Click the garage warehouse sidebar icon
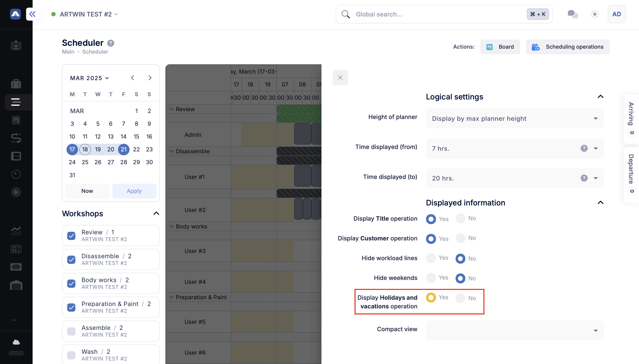Image resolution: width=639 pixels, height=364 pixels. point(16,285)
